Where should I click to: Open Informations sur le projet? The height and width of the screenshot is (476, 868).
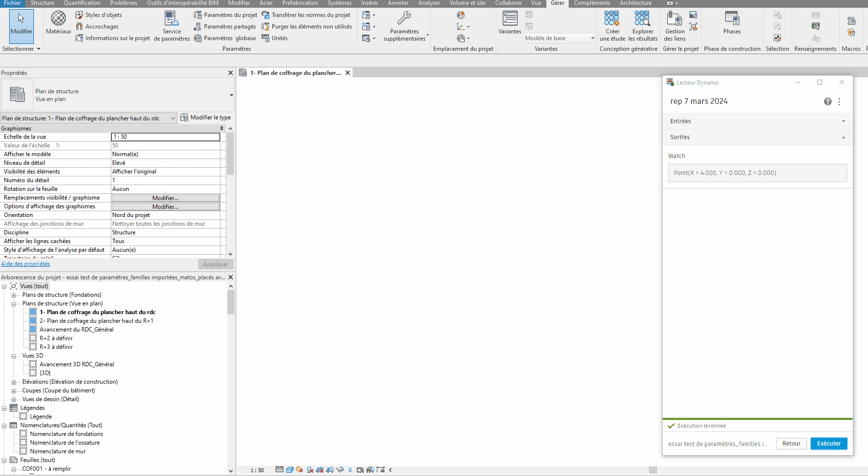pyautogui.click(x=113, y=38)
